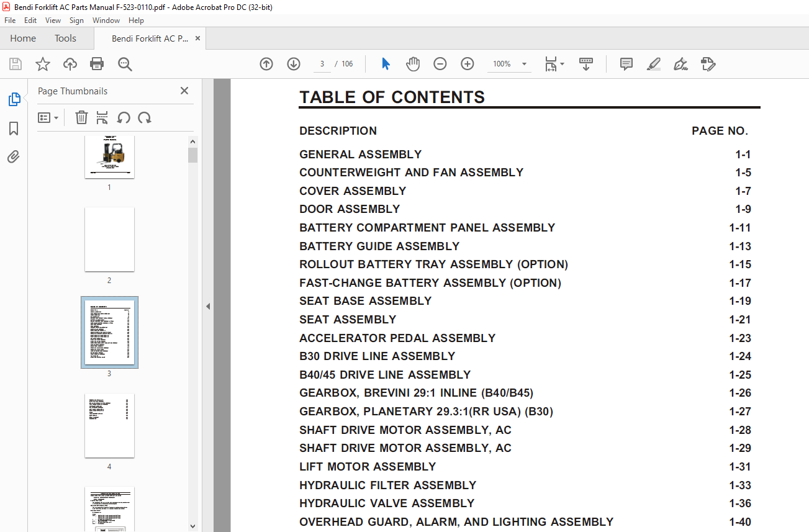Delete the selected page with the trash icon
Viewport: 809px width, 532px height.
click(81, 117)
